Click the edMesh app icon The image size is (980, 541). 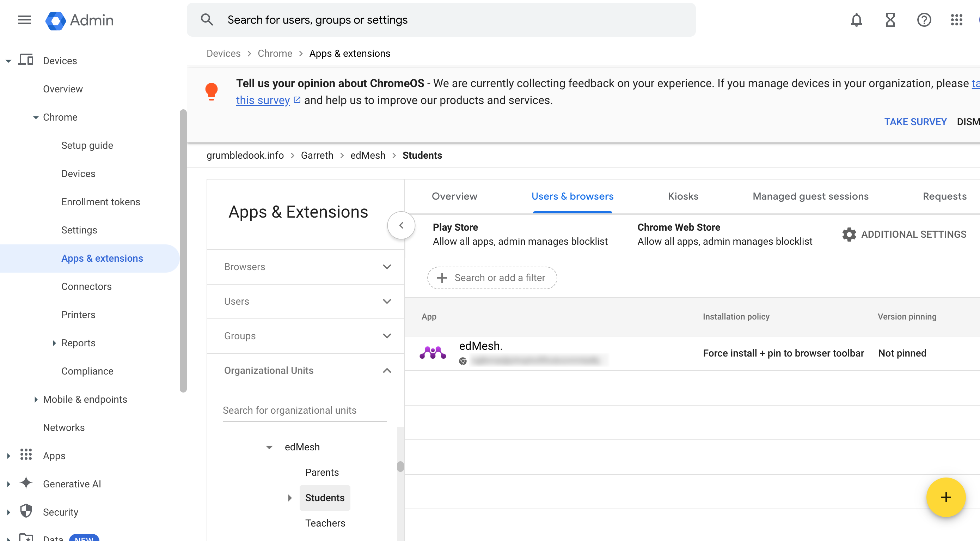click(433, 353)
